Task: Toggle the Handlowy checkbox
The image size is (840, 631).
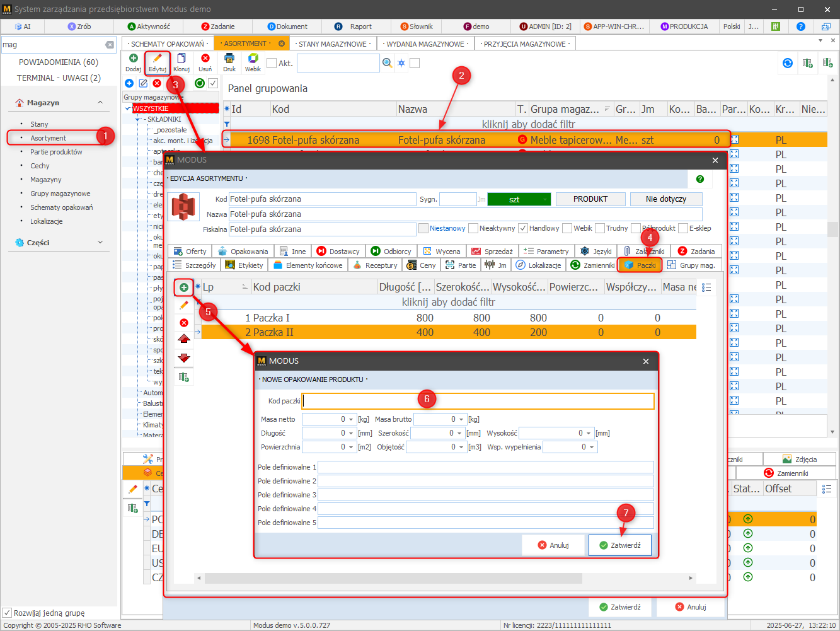Action: 523,228
